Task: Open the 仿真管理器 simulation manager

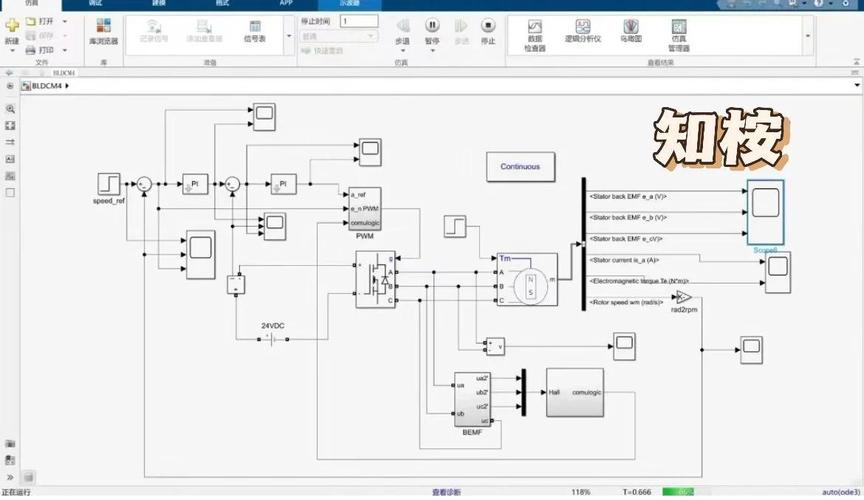Action: [679, 32]
